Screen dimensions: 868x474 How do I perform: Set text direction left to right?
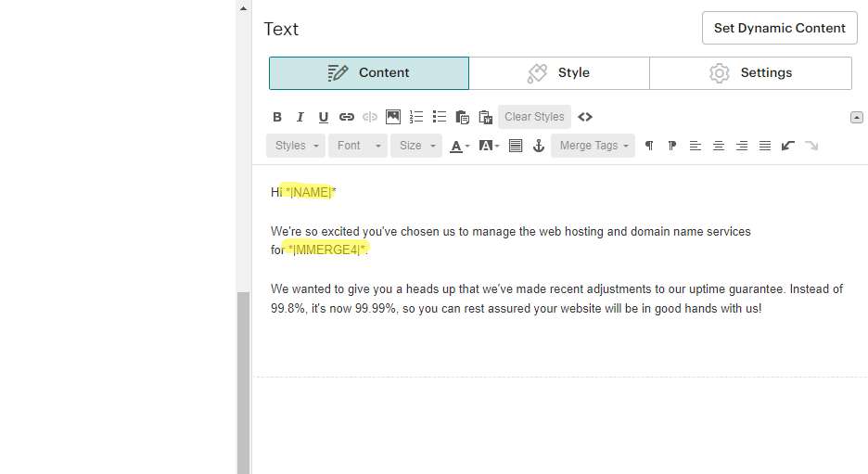click(649, 146)
